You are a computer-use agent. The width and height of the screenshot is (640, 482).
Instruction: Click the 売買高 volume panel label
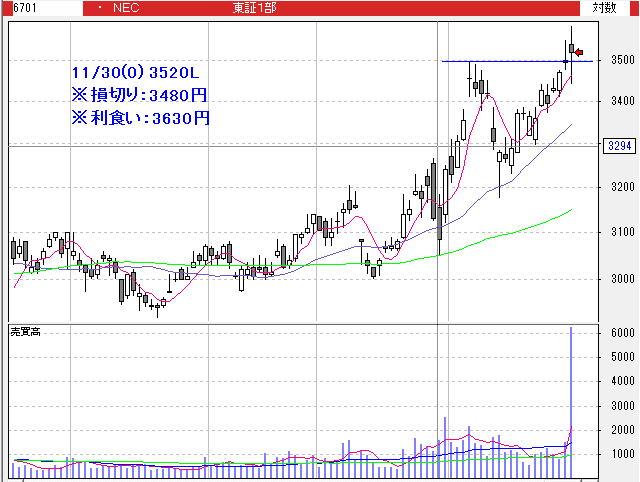coord(25,330)
